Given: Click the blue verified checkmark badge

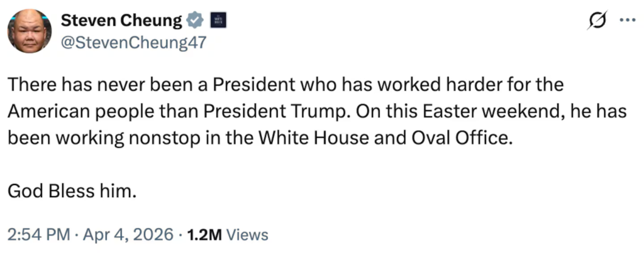Looking at the screenshot, I should (196, 21).
